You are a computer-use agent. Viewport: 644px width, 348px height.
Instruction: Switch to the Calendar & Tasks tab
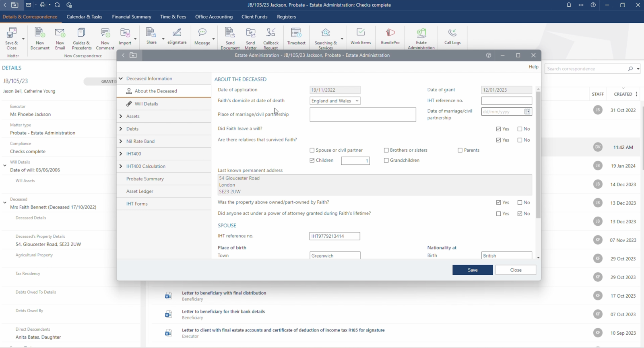point(84,16)
